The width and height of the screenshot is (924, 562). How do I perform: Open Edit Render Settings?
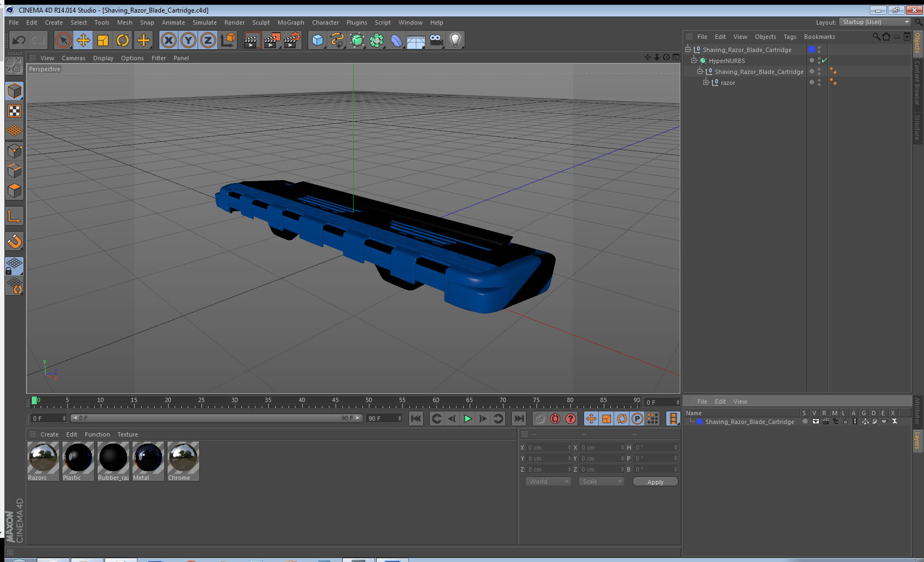(x=292, y=40)
